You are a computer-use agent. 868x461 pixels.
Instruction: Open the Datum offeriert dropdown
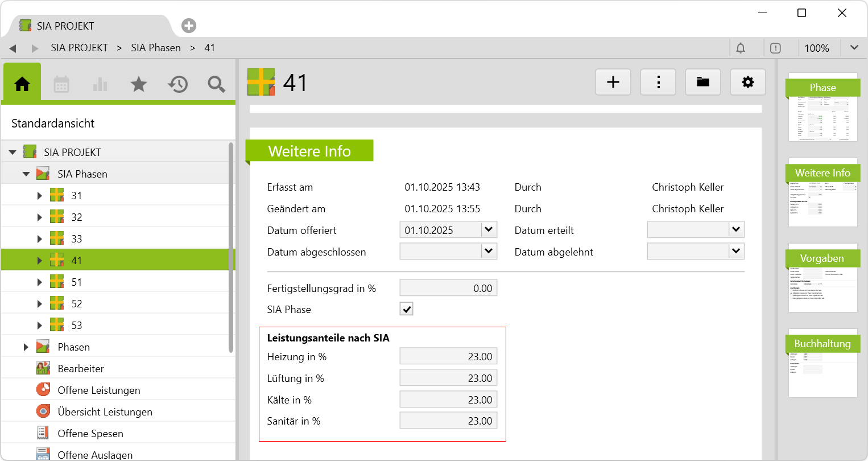point(488,230)
